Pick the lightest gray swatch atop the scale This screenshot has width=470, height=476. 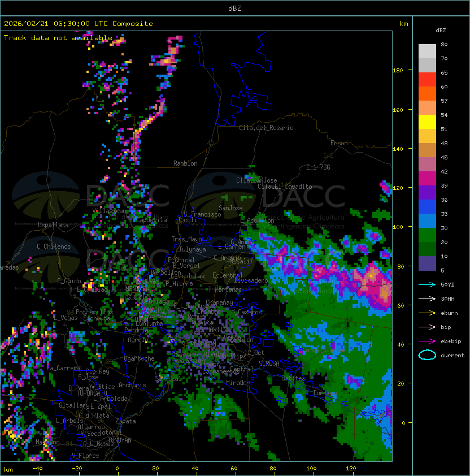pyautogui.click(x=427, y=51)
